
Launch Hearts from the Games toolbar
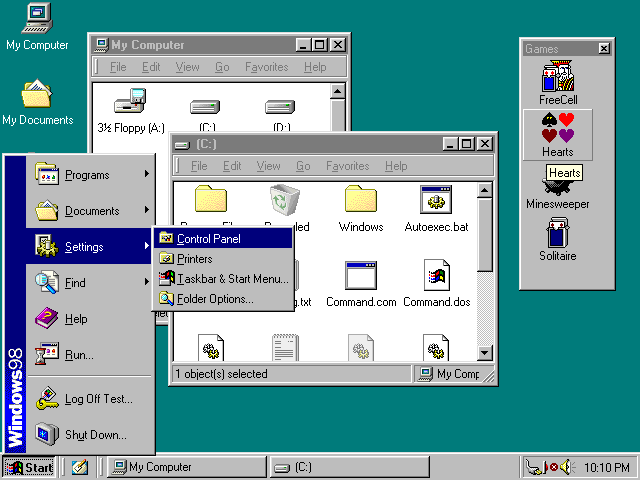pos(558,135)
